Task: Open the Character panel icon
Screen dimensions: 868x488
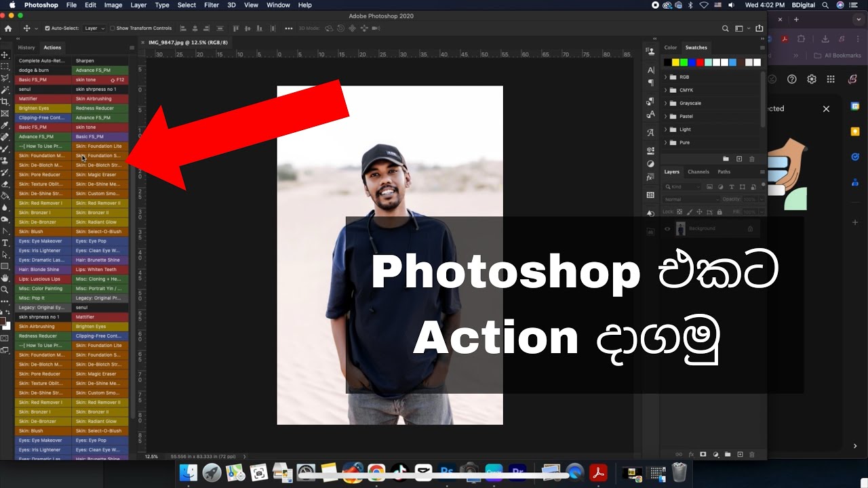Action: tap(650, 70)
